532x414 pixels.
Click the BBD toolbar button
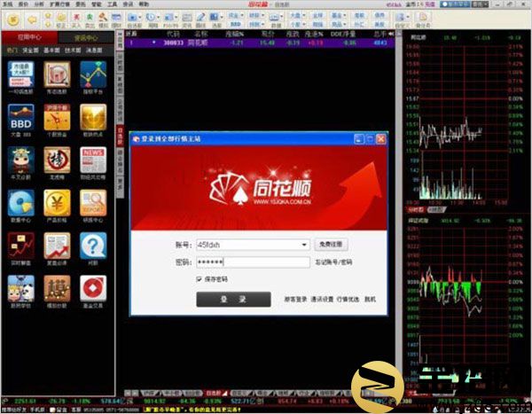coord(236,25)
